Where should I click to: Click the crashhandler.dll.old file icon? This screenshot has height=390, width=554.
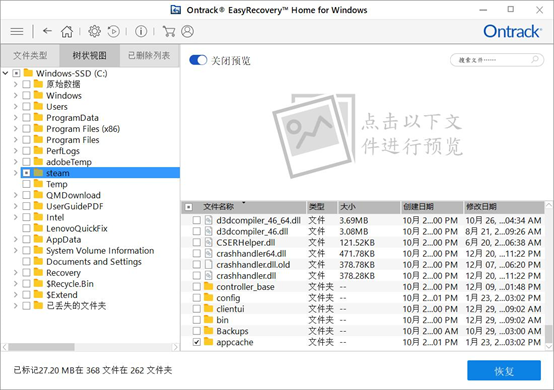click(x=208, y=265)
